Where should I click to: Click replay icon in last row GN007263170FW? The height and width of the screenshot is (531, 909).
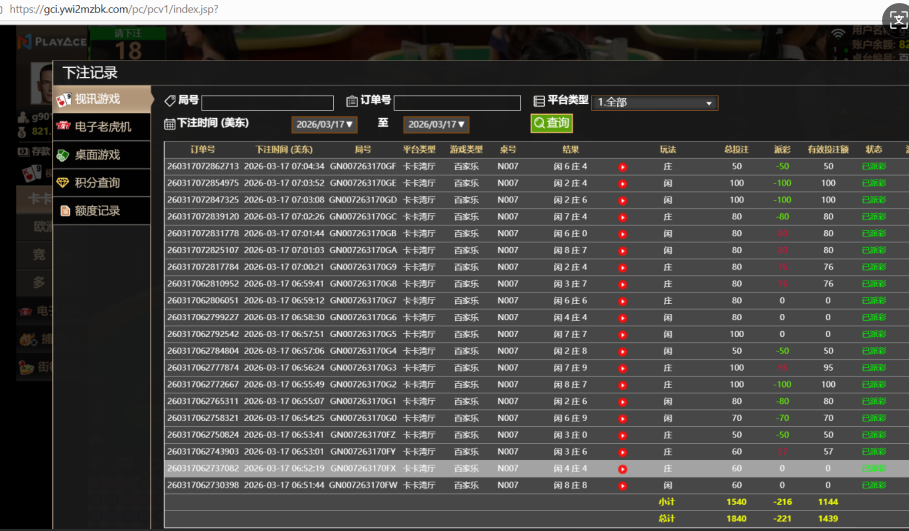point(622,485)
